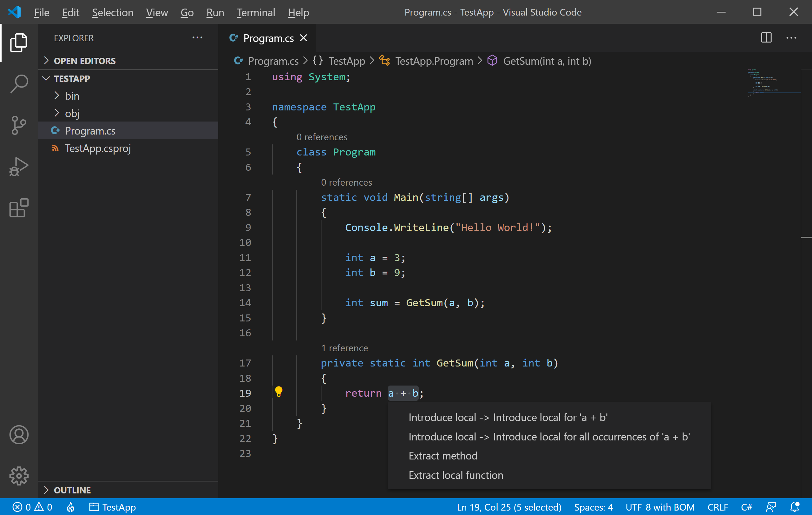This screenshot has height=515, width=812.
Task: Expand the OPEN EDITORS section
Action: tap(84, 61)
